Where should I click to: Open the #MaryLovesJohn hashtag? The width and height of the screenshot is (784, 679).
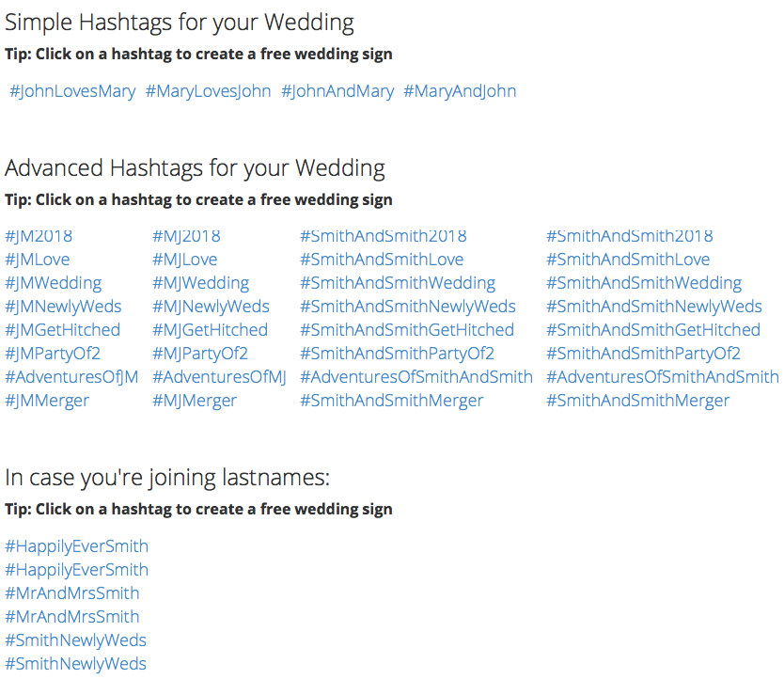tap(208, 91)
